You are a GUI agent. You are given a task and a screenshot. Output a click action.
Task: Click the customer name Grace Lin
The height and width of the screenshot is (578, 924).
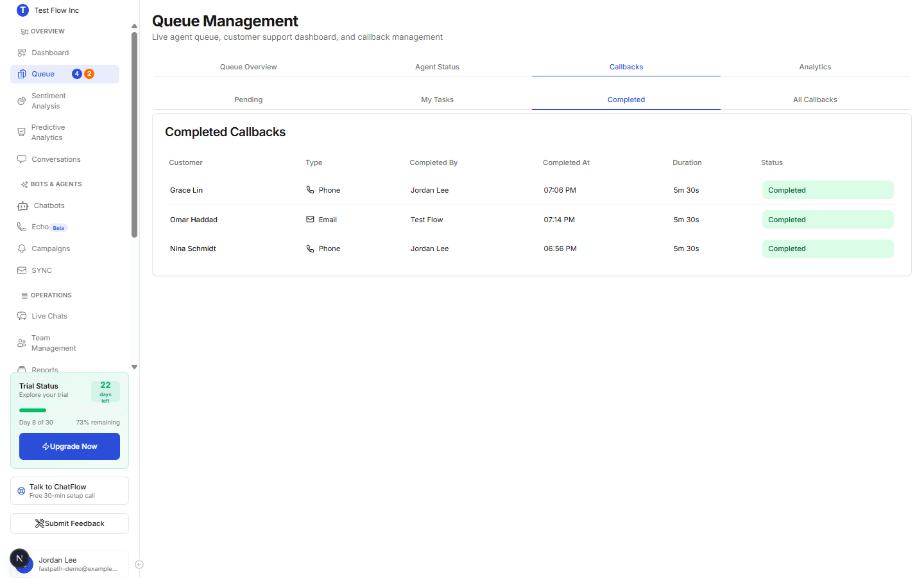click(x=186, y=190)
